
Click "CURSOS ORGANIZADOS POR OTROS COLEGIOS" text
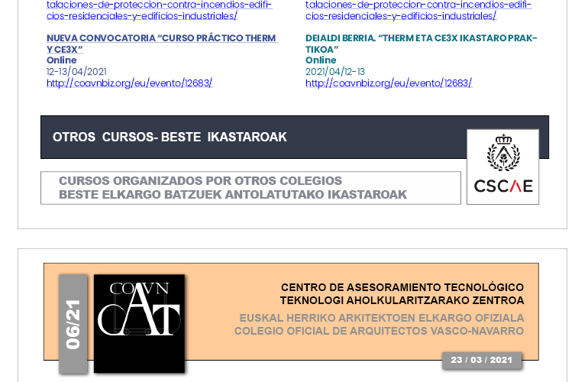(200, 181)
